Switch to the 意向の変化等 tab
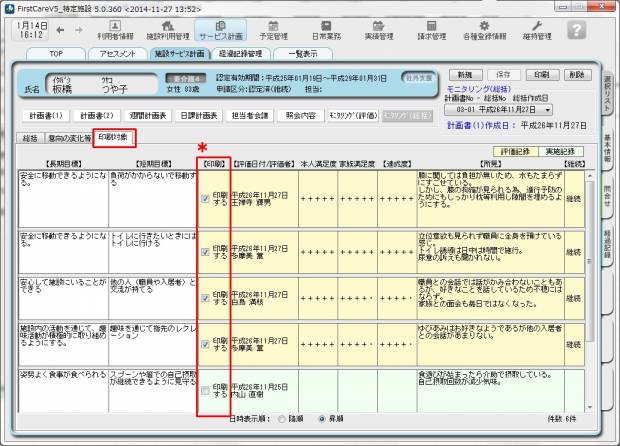Image resolution: width=620 pixels, height=446 pixels. tap(69, 138)
